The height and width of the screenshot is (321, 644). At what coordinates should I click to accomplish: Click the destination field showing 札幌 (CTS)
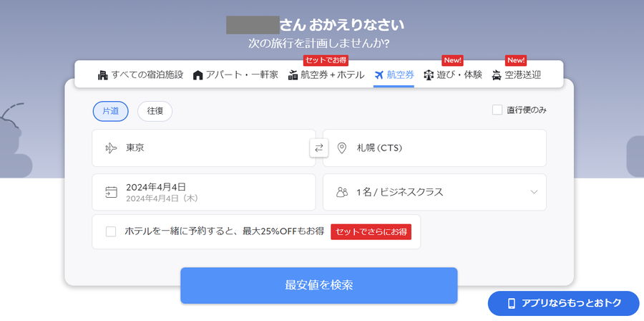pyautogui.click(x=434, y=148)
